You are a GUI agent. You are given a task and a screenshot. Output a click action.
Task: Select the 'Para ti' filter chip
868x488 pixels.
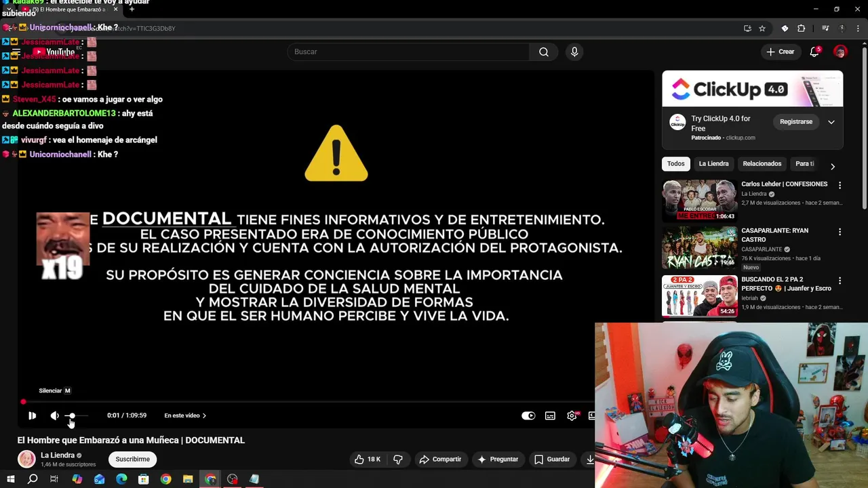[x=805, y=163]
